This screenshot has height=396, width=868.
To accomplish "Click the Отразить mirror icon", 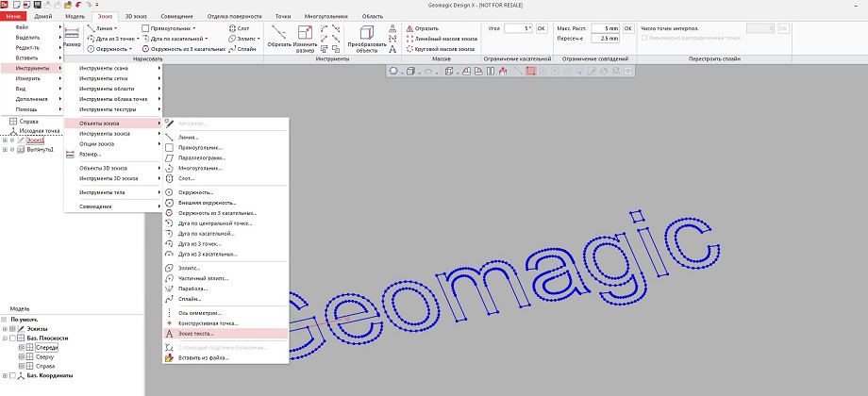I will 410,28.
